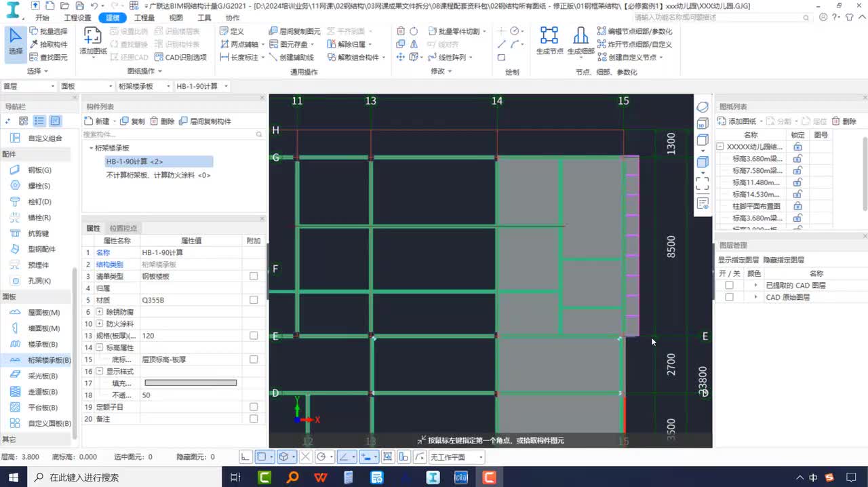
Task: Open the HB-1-90计算 component dropdown
Action: [201, 86]
